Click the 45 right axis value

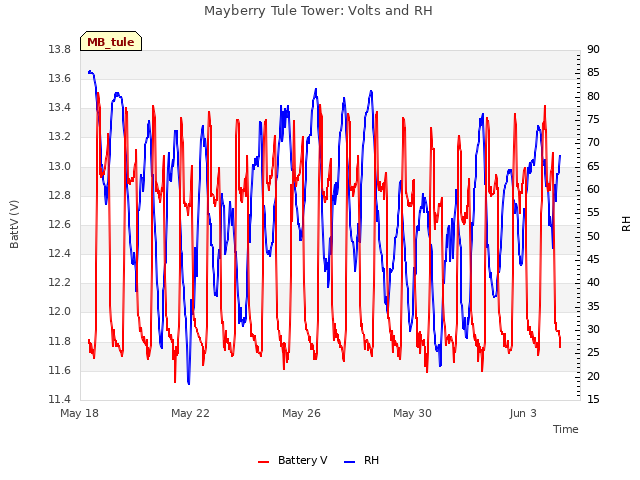(593, 259)
